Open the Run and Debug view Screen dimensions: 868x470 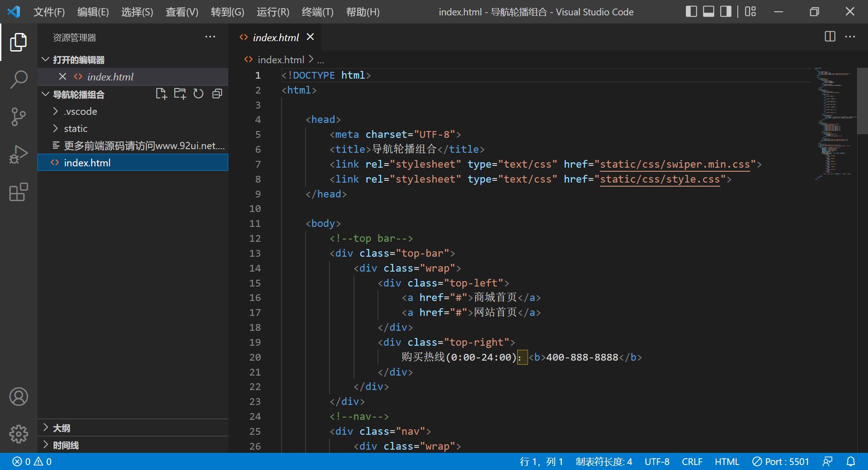tap(19, 154)
